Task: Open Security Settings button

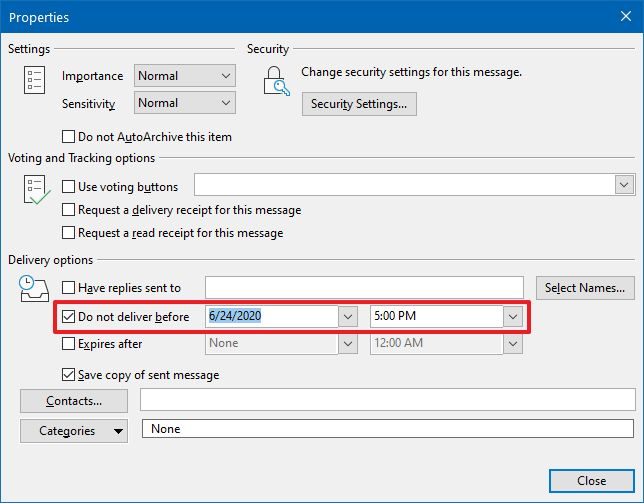Action: 359,104
